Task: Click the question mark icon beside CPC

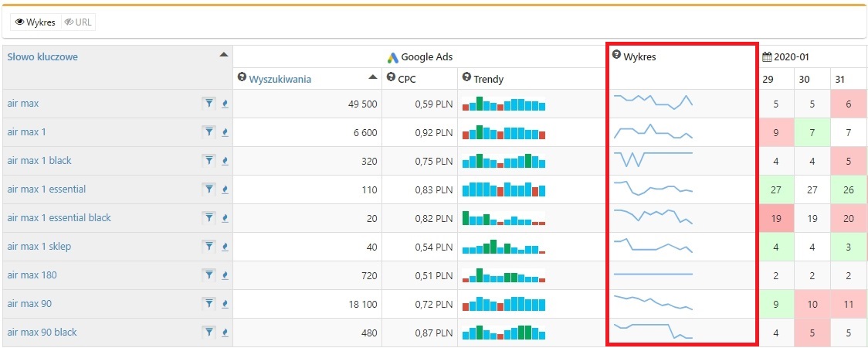Action: (391, 77)
